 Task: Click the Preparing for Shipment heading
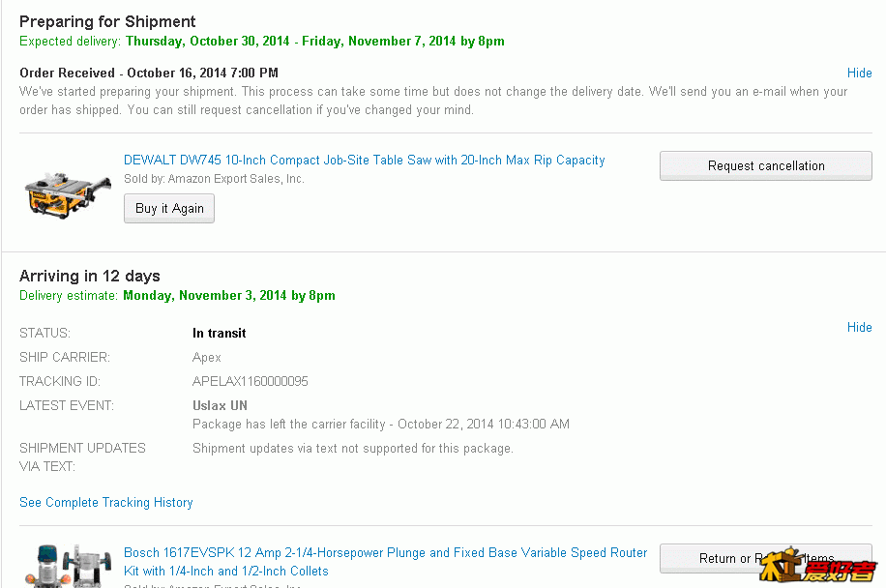tap(107, 21)
